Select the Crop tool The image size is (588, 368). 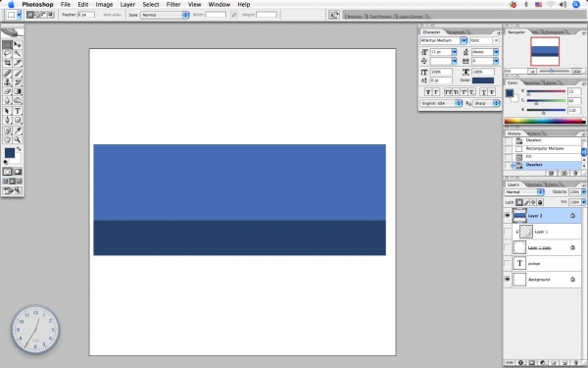click(x=7, y=63)
